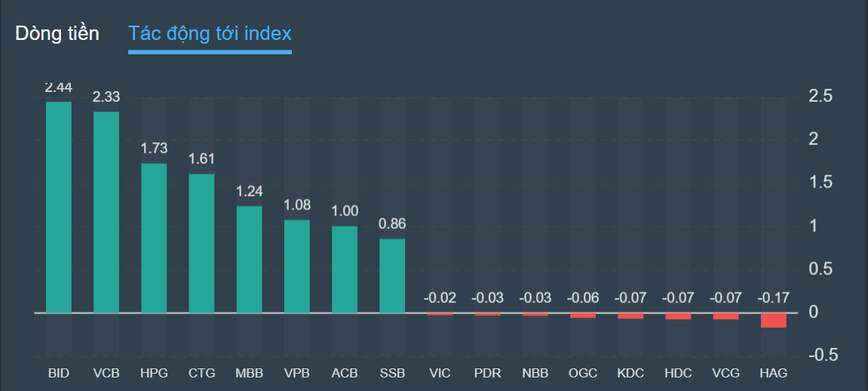Select the SSB bar

(392, 275)
